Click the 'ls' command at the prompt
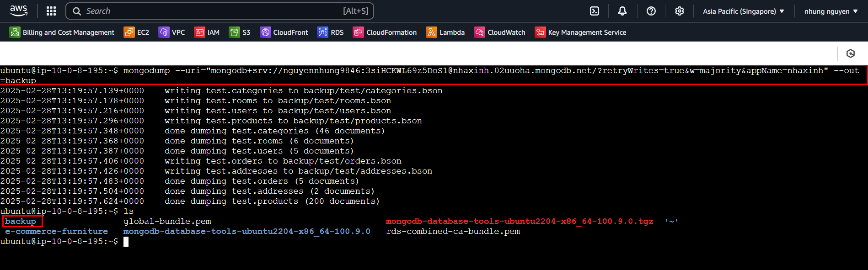 click(129, 212)
